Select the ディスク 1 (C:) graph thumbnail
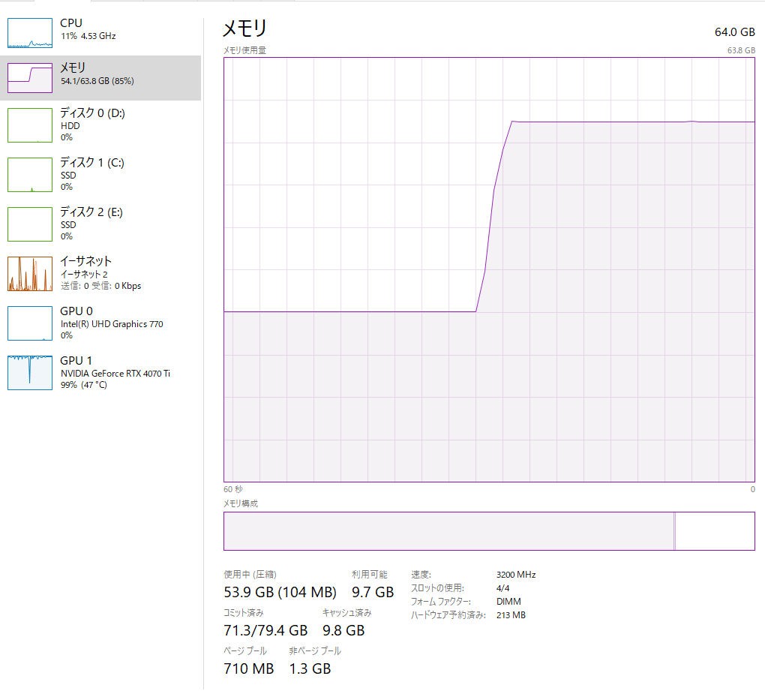 [30, 174]
